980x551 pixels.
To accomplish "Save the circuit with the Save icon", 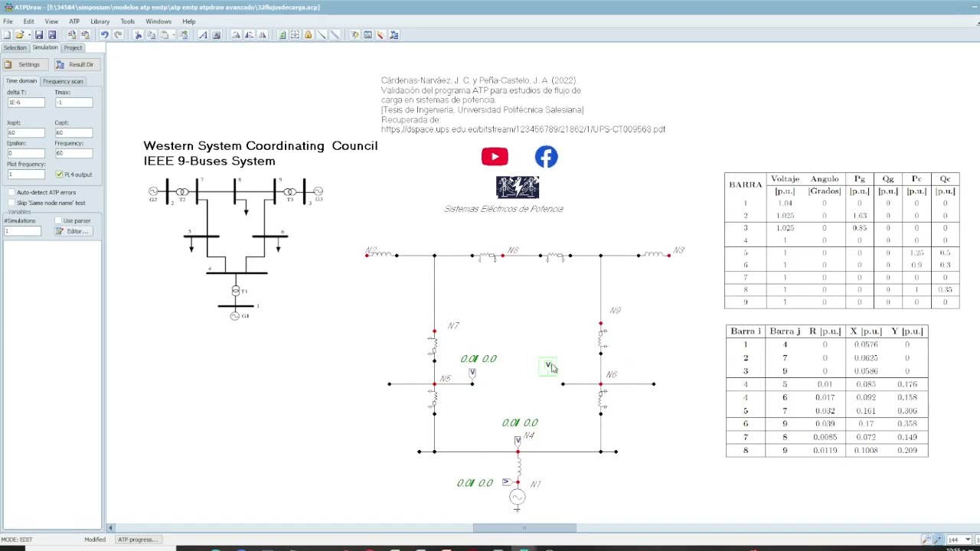I will pyautogui.click(x=39, y=34).
